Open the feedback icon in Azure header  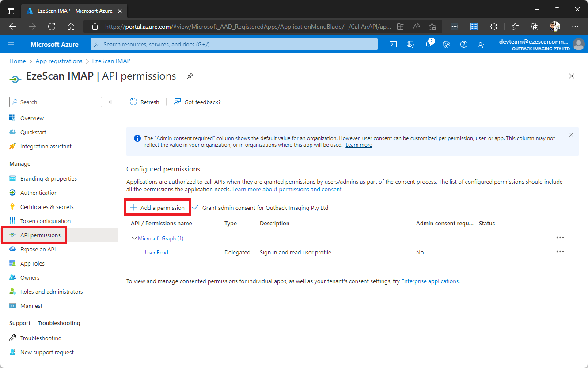pyautogui.click(x=481, y=44)
